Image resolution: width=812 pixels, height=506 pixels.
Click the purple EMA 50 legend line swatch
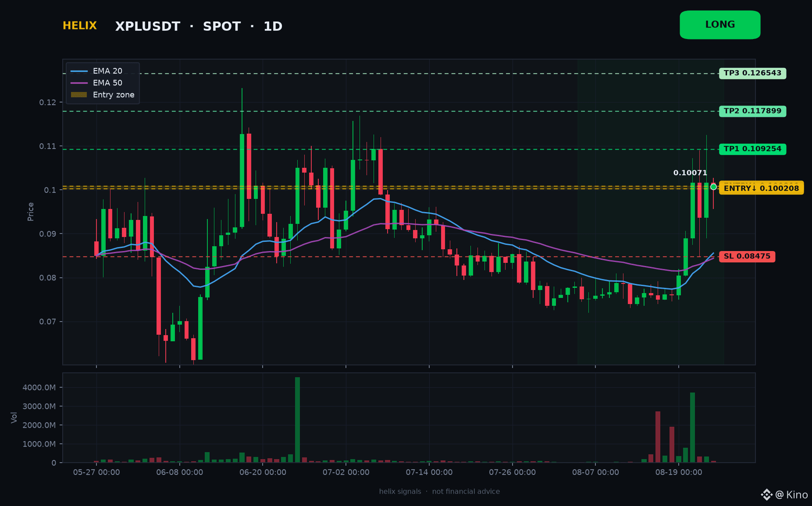[x=79, y=83]
